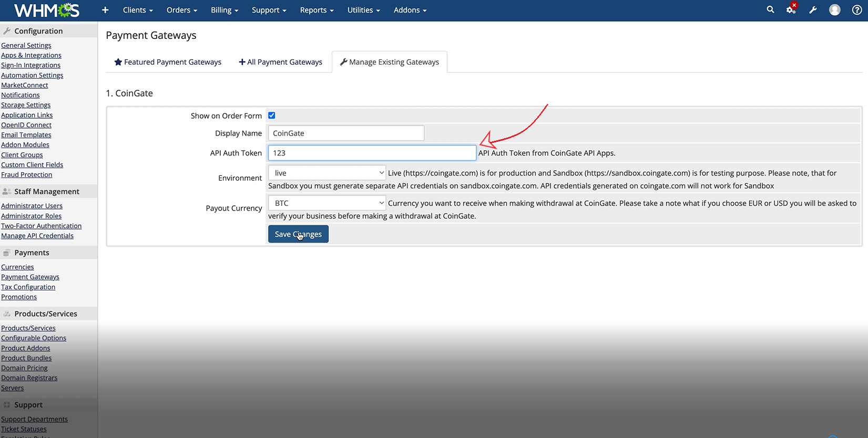868x438 pixels.
Task: Click the Products/Services section header
Action: click(48, 314)
